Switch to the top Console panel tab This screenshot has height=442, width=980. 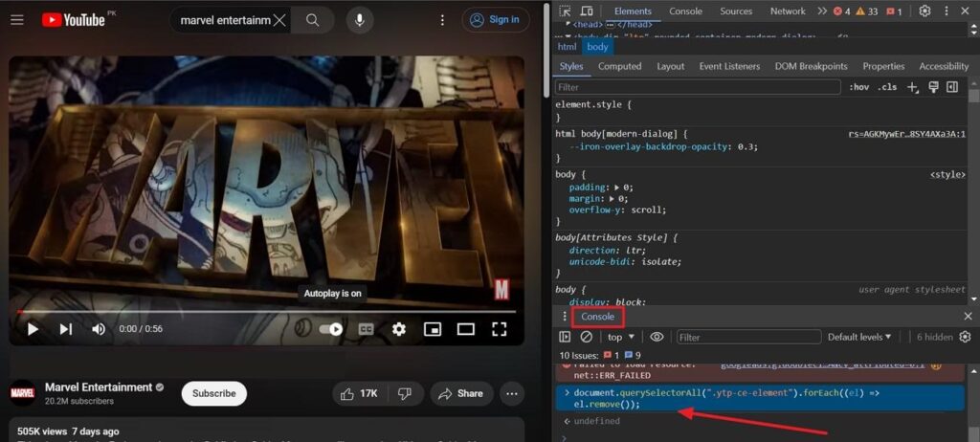pos(685,11)
